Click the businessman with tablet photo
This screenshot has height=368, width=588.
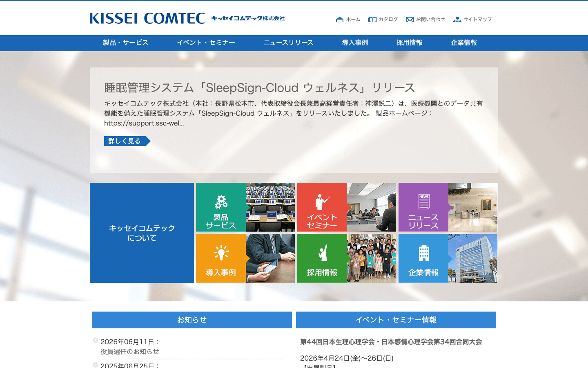click(x=270, y=258)
